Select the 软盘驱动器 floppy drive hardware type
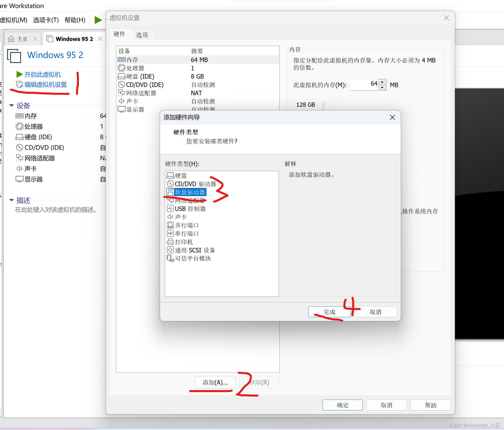The height and width of the screenshot is (430, 504). 190,192
